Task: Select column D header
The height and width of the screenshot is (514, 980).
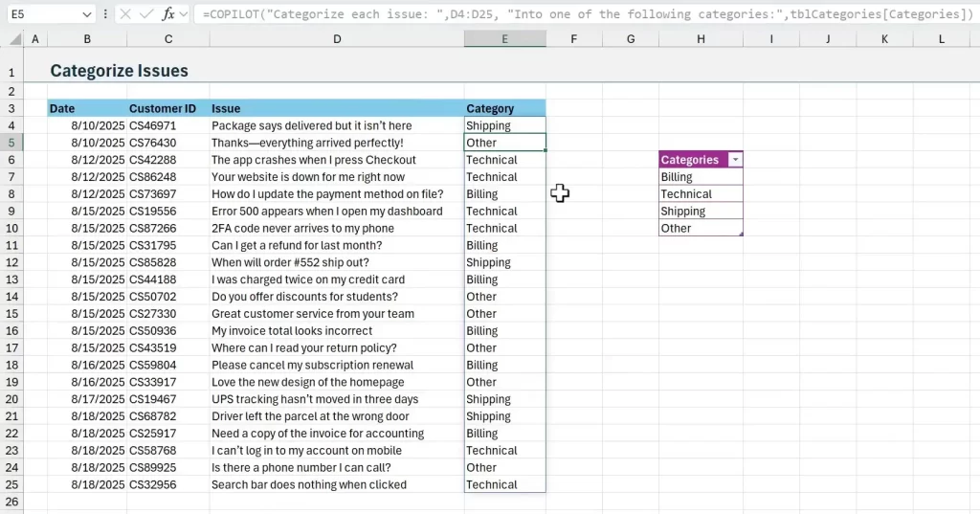Action: [x=337, y=39]
